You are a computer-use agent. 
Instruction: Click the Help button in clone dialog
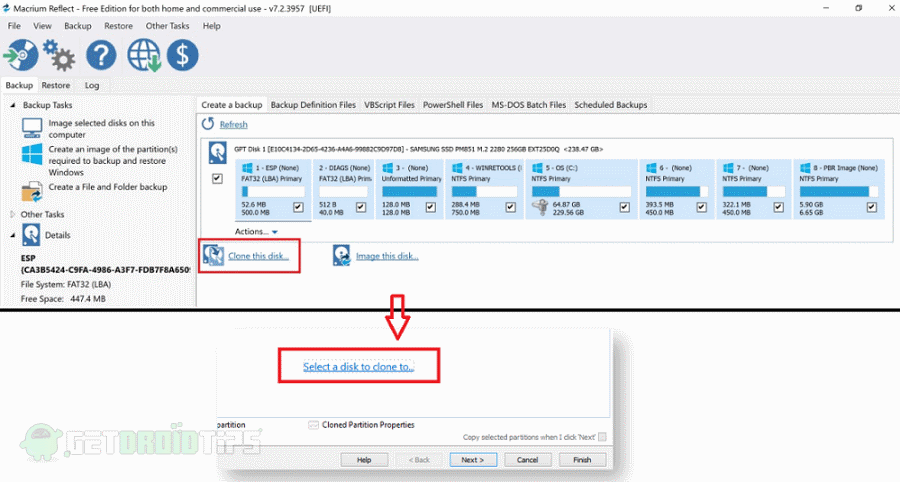[364, 460]
